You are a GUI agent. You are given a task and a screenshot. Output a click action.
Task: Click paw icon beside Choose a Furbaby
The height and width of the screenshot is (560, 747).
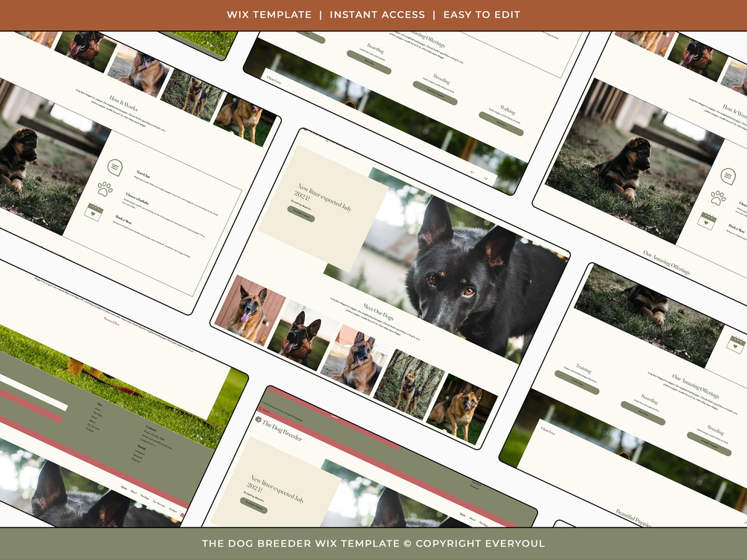pos(105,189)
